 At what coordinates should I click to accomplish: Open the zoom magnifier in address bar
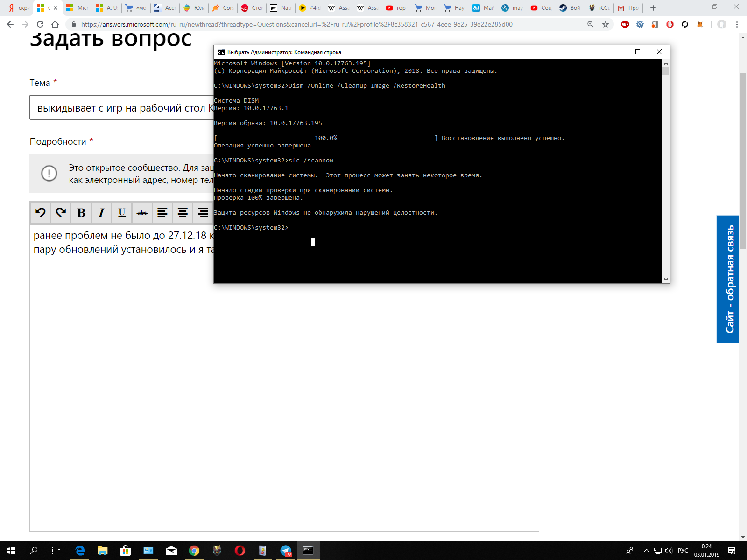click(x=591, y=24)
